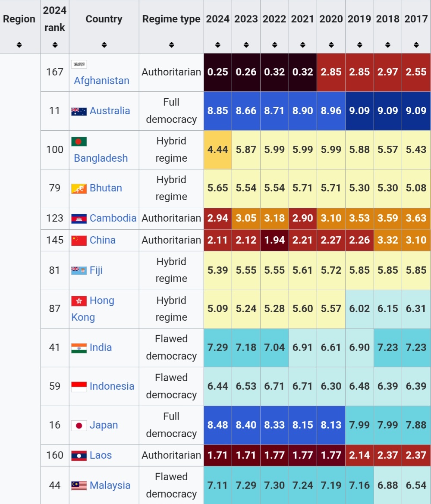Image resolution: width=431 pixels, height=504 pixels.
Task: Click the Japan flag icon
Action: pos(79,426)
